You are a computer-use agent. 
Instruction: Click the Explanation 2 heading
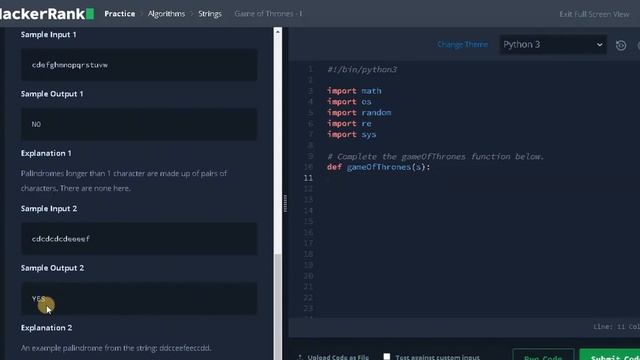click(47, 328)
